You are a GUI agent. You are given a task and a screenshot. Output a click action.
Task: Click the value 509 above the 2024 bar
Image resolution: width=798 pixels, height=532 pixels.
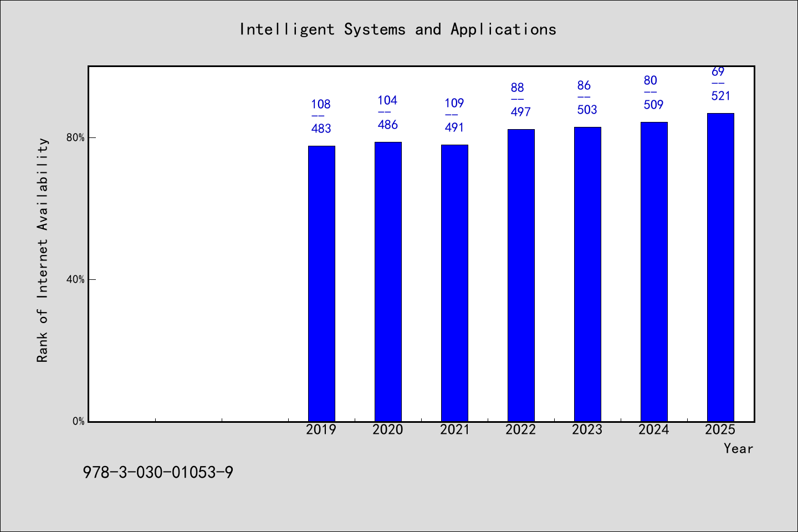[653, 105]
